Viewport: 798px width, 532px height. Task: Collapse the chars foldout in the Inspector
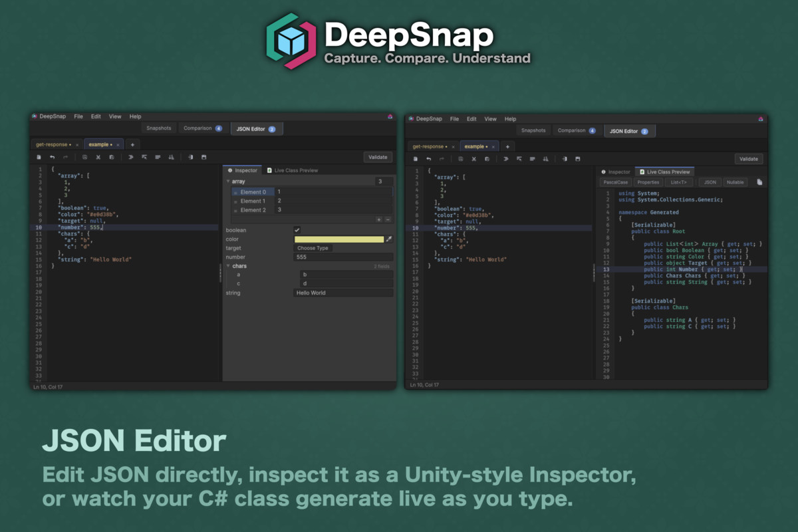(228, 266)
